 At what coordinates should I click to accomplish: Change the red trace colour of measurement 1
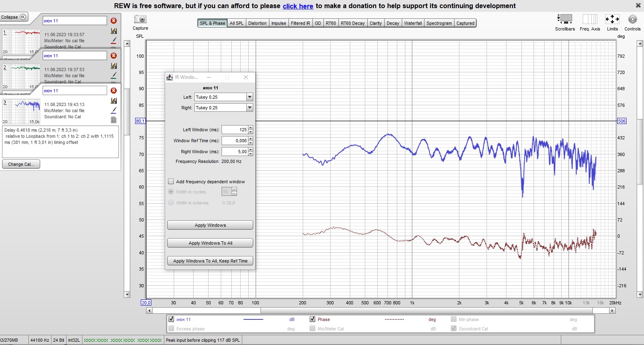click(114, 40)
